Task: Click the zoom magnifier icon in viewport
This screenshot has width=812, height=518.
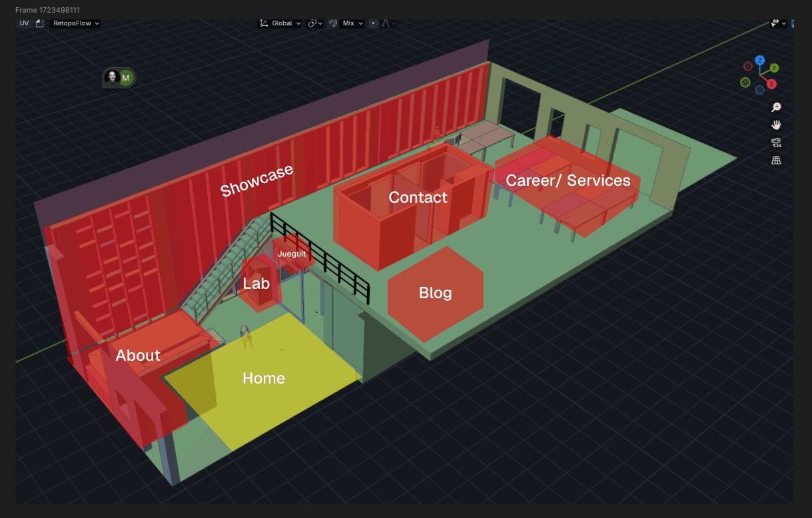Action: (x=776, y=107)
